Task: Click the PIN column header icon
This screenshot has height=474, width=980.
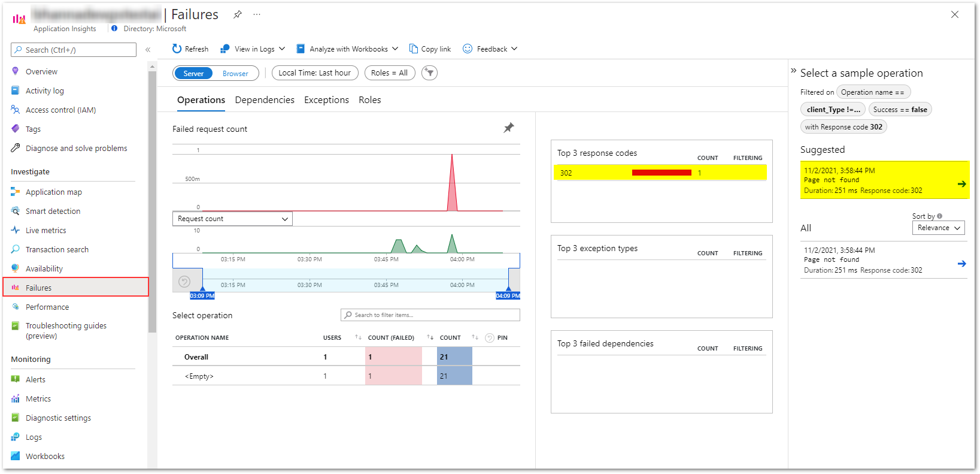Action: [x=490, y=338]
